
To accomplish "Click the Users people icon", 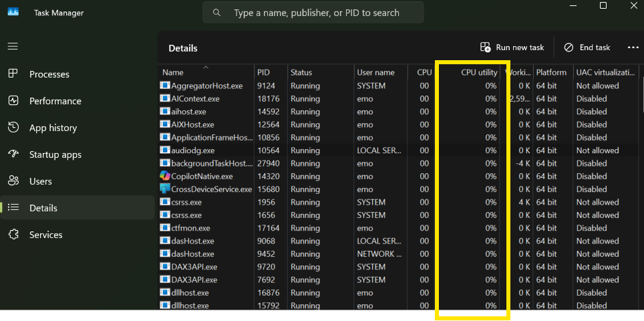I will [13, 181].
